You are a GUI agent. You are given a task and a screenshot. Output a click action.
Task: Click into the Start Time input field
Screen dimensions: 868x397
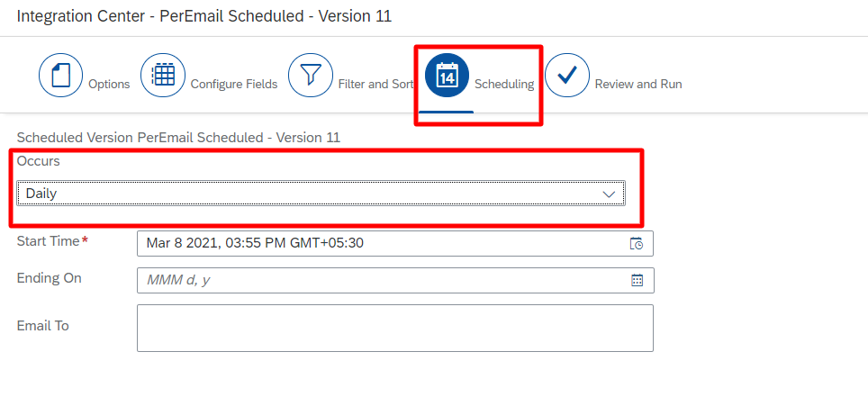pyautogui.click(x=395, y=244)
